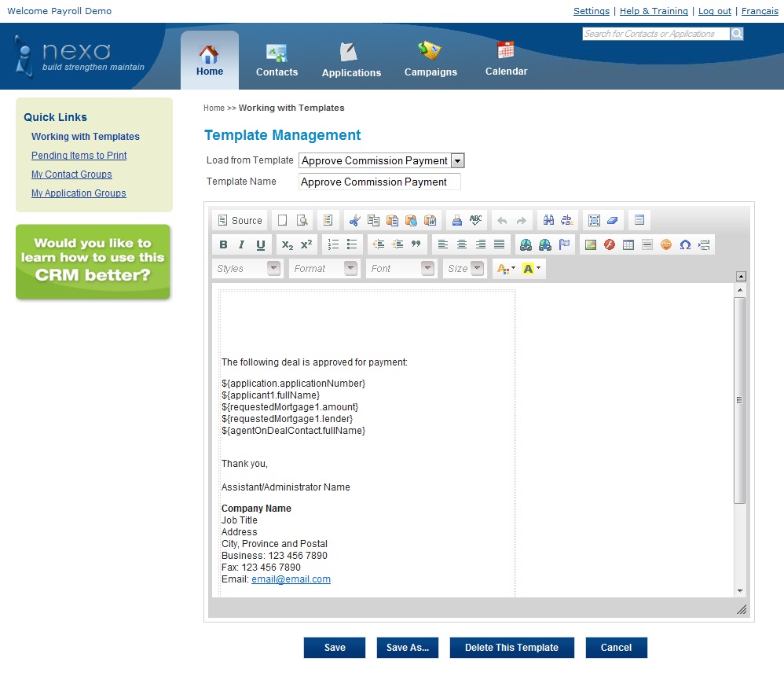The width and height of the screenshot is (784, 676).
Task: Align text left
Action: click(442, 244)
